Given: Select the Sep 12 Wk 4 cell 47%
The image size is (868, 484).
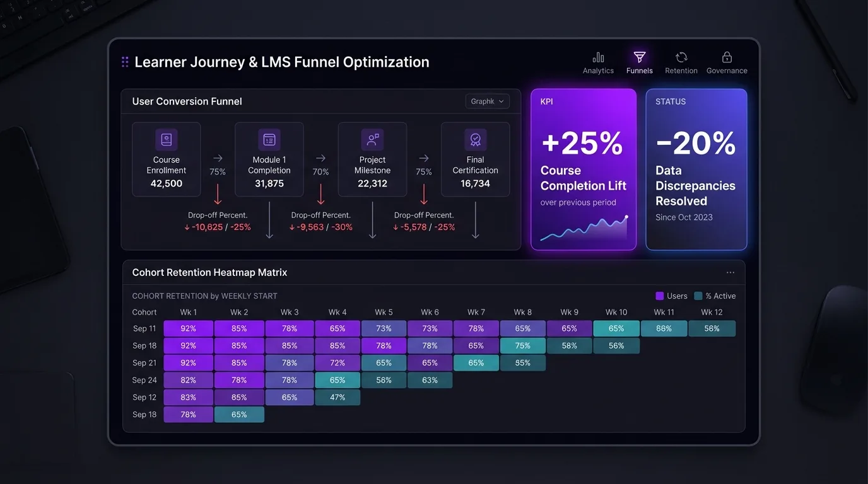Looking at the screenshot, I should [337, 398].
